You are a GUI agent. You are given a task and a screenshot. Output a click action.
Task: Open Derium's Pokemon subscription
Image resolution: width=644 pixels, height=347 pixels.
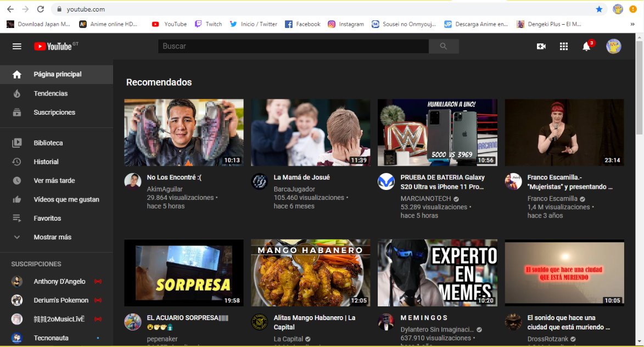56,300
